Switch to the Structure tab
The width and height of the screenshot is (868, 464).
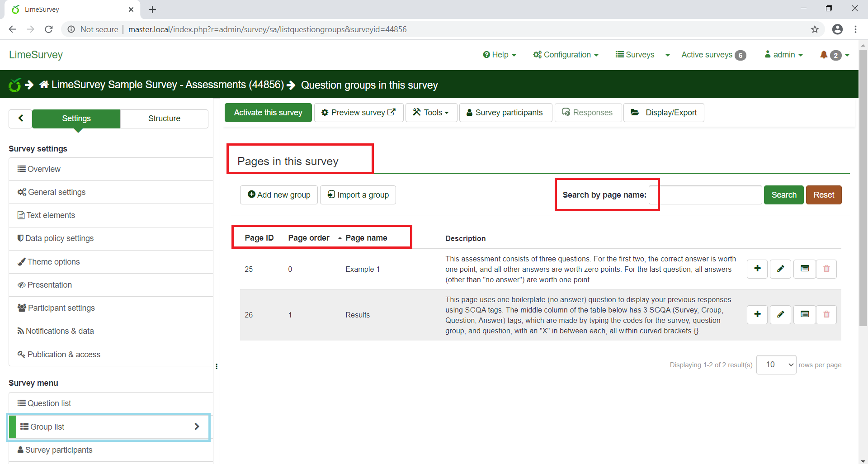tap(164, 118)
